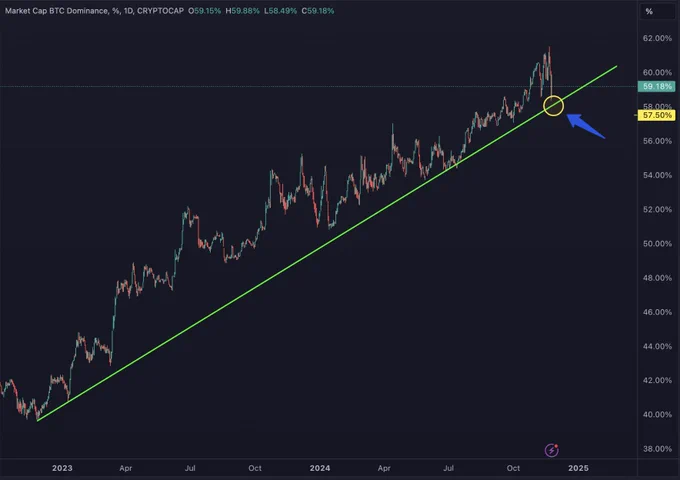680x480 pixels.
Task: Click the 40.00% price axis label
Action: click(657, 415)
